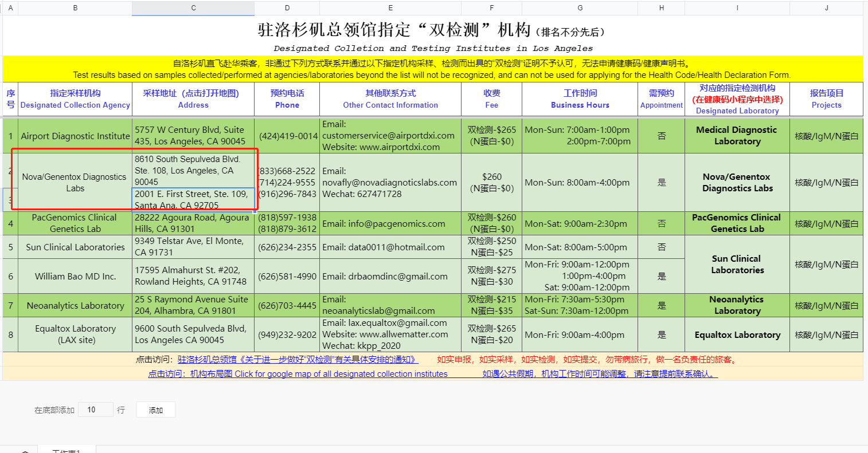The height and width of the screenshot is (453, 868).
Task: Select column G header
Action: tap(580, 8)
